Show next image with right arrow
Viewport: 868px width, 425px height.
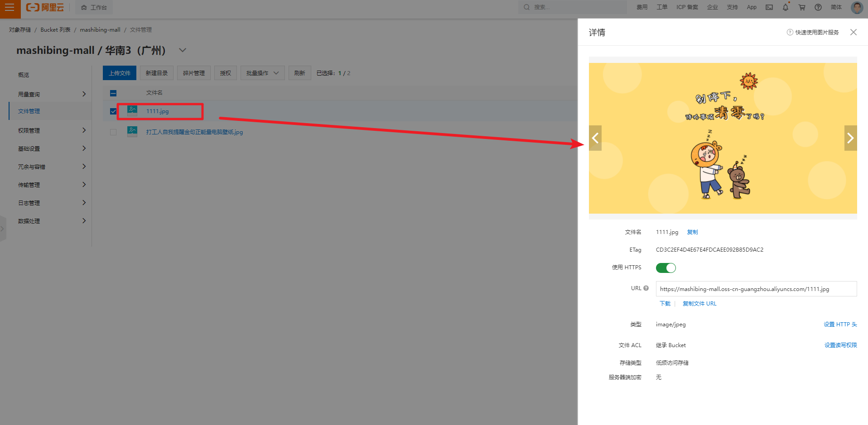pyautogui.click(x=851, y=138)
